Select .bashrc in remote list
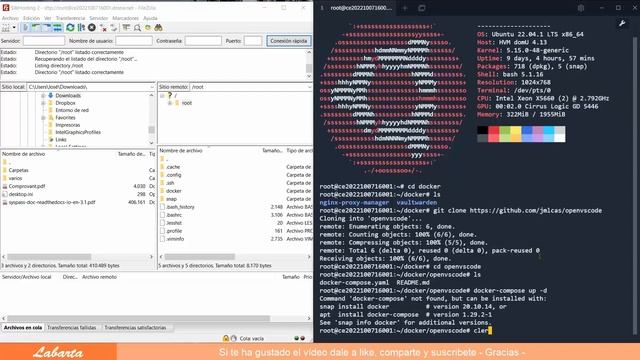Image resolution: width=640 pixels, height=360 pixels. (174, 215)
